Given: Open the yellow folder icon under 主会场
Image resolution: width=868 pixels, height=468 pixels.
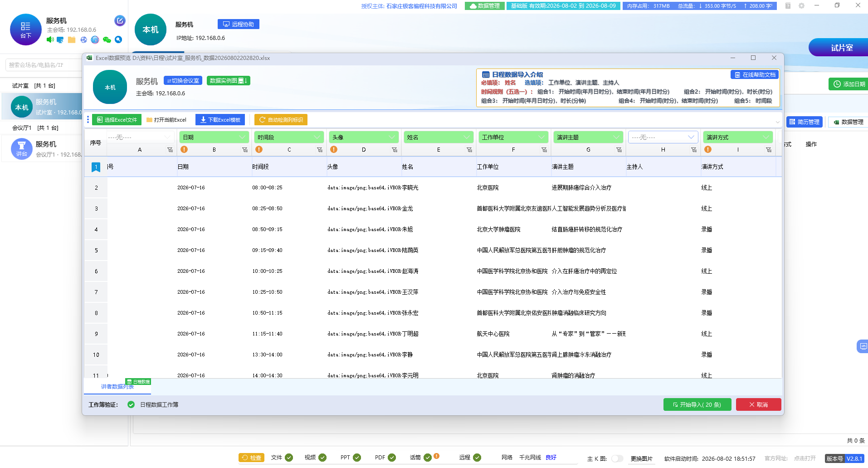Looking at the screenshot, I should [x=72, y=40].
